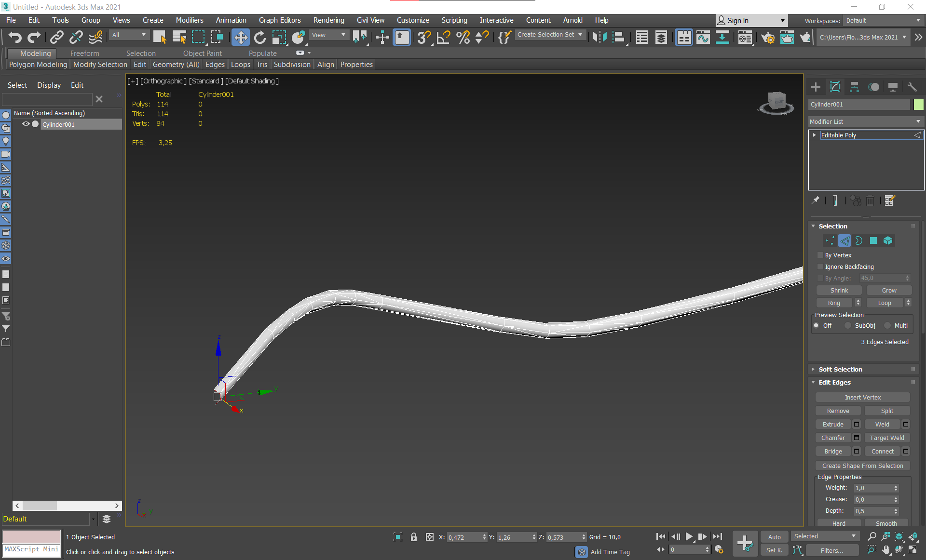Click Create Shape From Selection button
This screenshot has width=926, height=560.
pyautogui.click(x=862, y=466)
